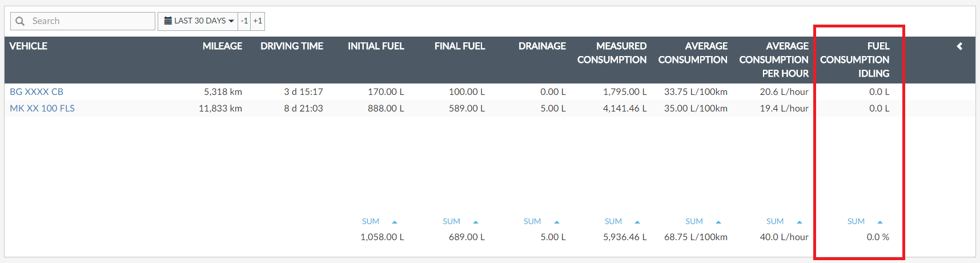Shift date range back with -1 button

[x=244, y=21]
